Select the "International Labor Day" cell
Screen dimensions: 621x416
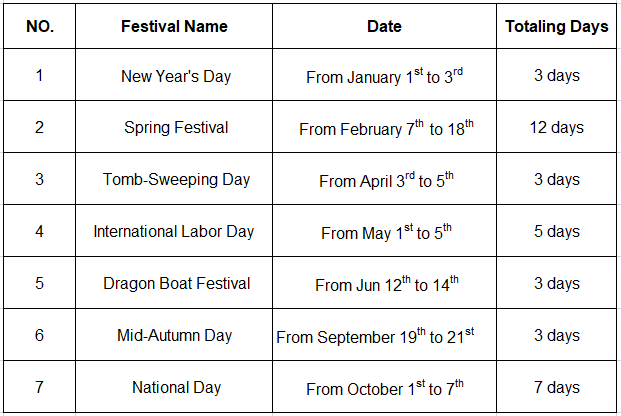click(174, 232)
